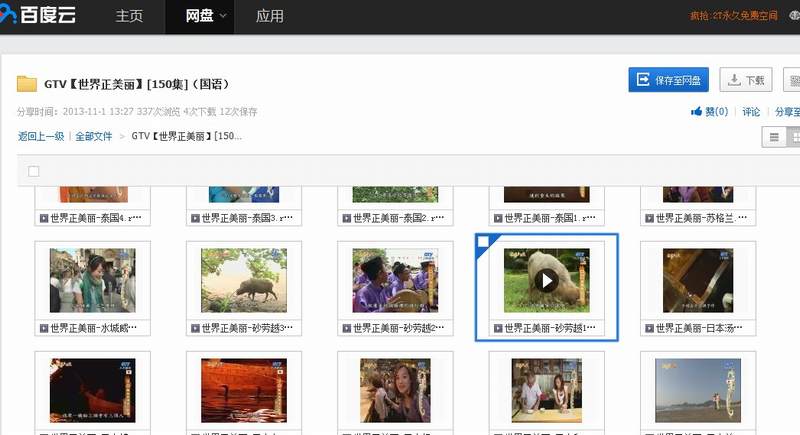Open the 应用 apps tab
The height and width of the screenshot is (435, 800).
tap(269, 16)
